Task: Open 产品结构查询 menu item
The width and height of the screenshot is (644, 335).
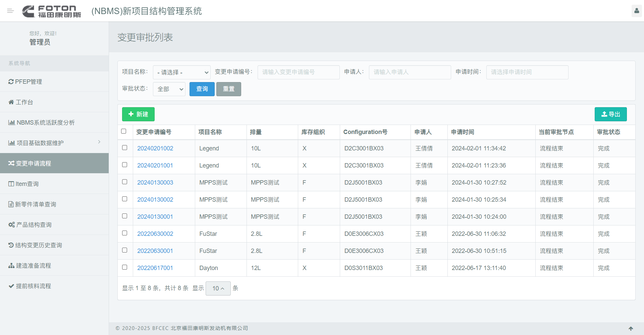Action: tap(54, 225)
